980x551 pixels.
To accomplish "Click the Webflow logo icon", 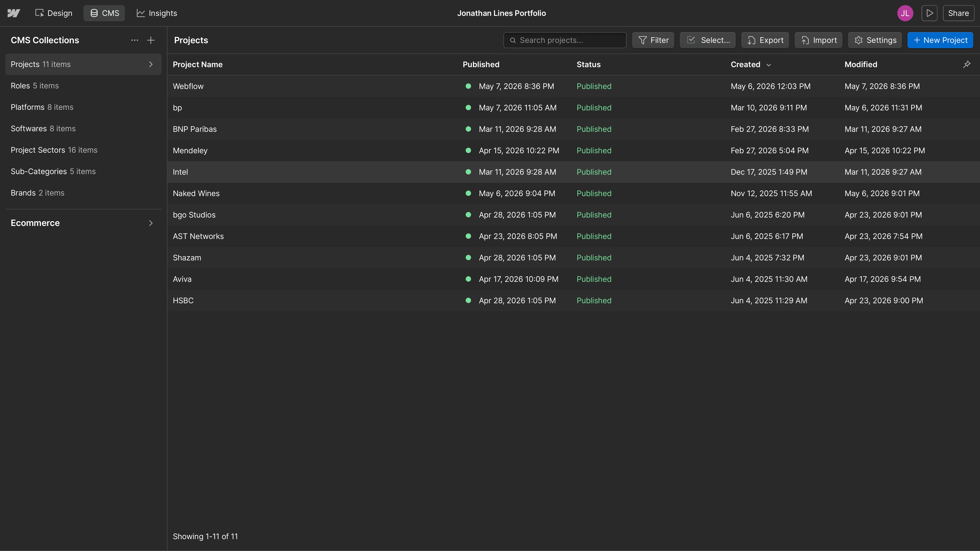I will coord(14,13).
